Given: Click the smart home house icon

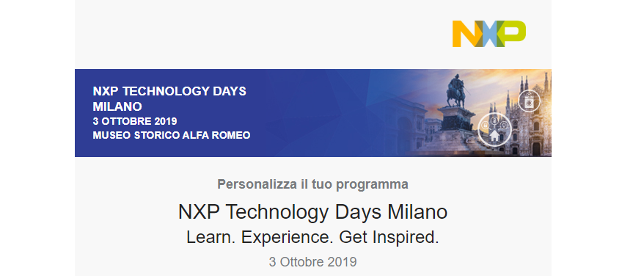Looking at the screenshot, I should (494, 135).
